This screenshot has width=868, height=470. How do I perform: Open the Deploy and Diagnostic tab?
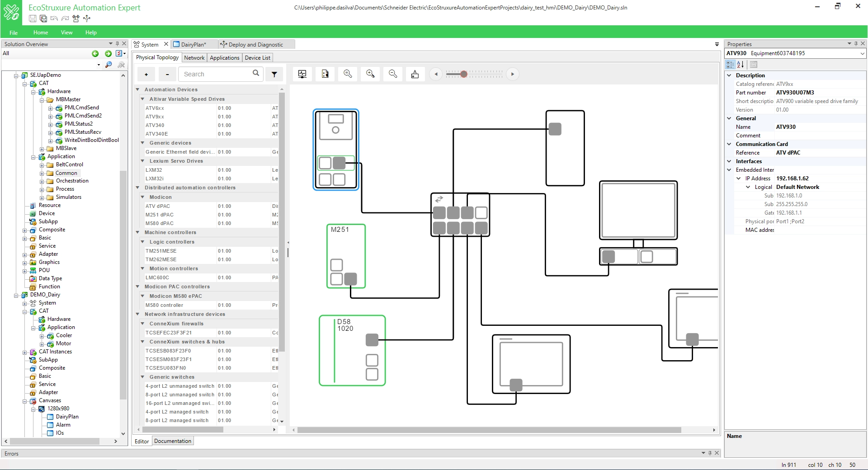click(255, 44)
